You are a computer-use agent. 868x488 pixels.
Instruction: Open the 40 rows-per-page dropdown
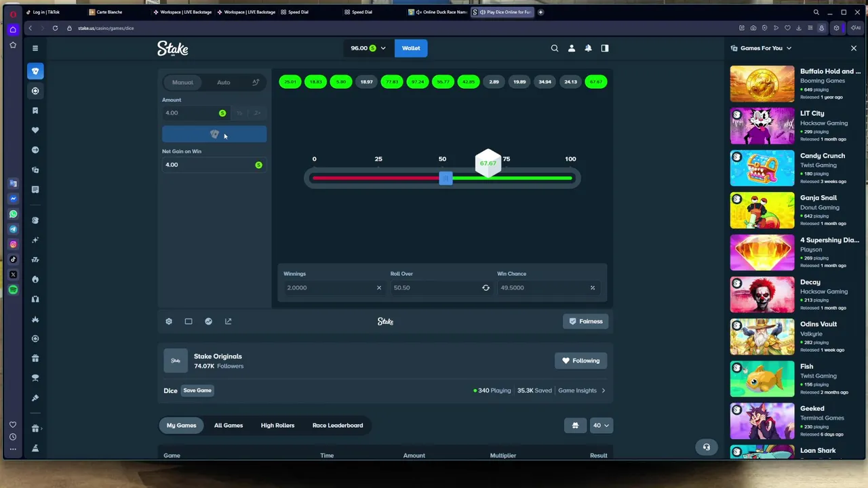(601, 426)
